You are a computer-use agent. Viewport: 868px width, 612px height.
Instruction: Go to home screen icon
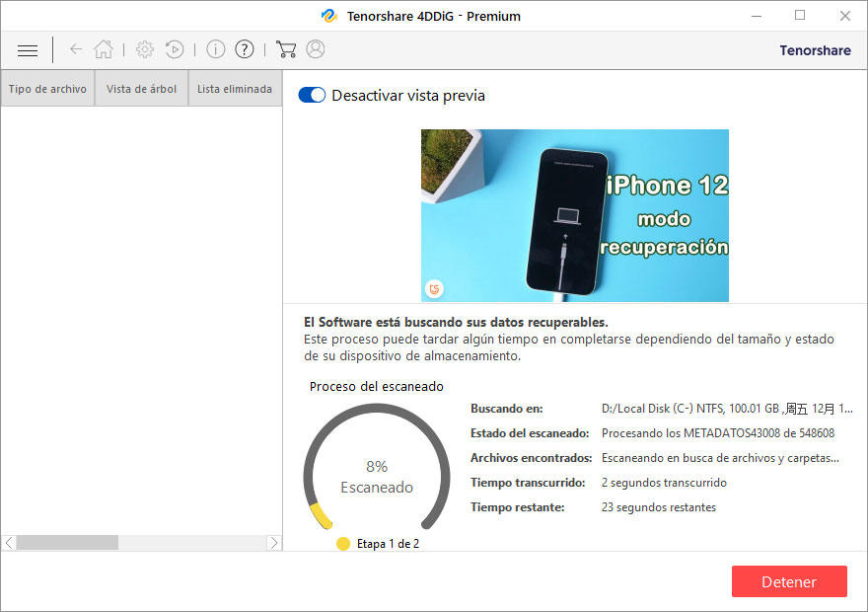tap(104, 49)
